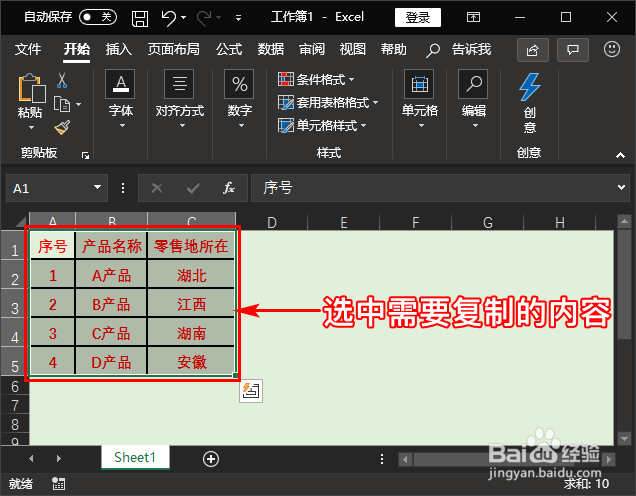Click the Undo arrow icon
Viewport: 636px width, 496px height.
coord(169,18)
